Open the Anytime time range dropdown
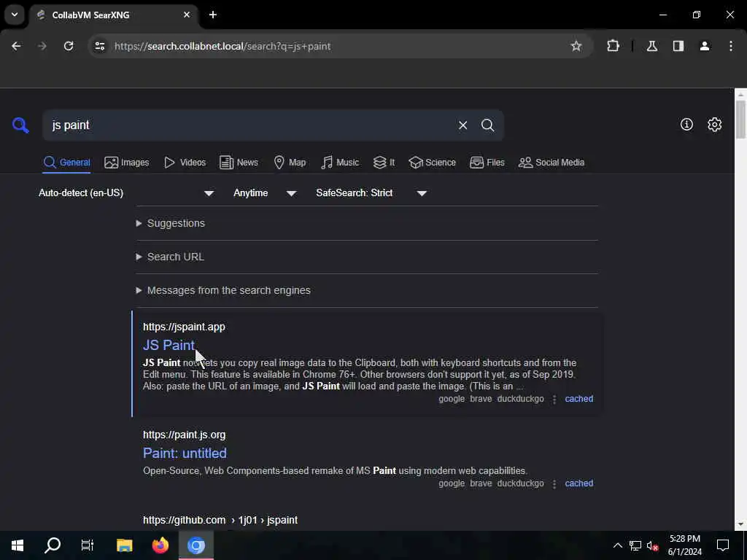Screen dimensions: 747x560 [x=265, y=192]
